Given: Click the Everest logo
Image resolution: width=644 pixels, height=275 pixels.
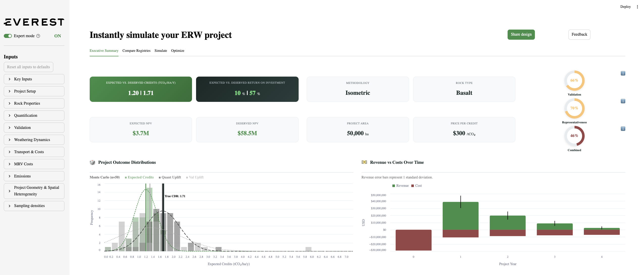Looking at the screenshot, I should [34, 22].
